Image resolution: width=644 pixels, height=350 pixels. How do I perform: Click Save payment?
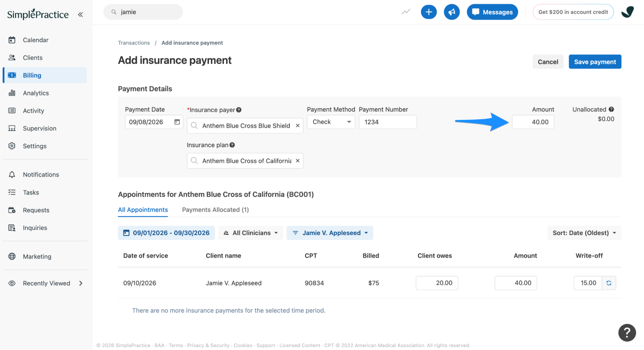(595, 62)
